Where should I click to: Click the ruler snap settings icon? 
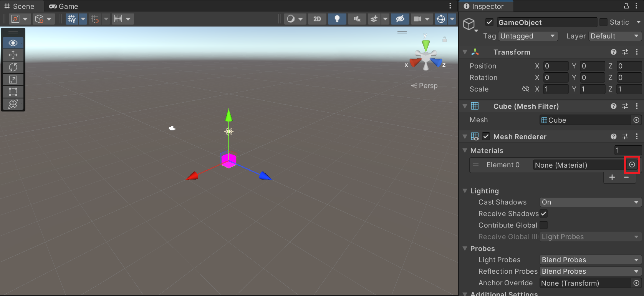point(118,19)
